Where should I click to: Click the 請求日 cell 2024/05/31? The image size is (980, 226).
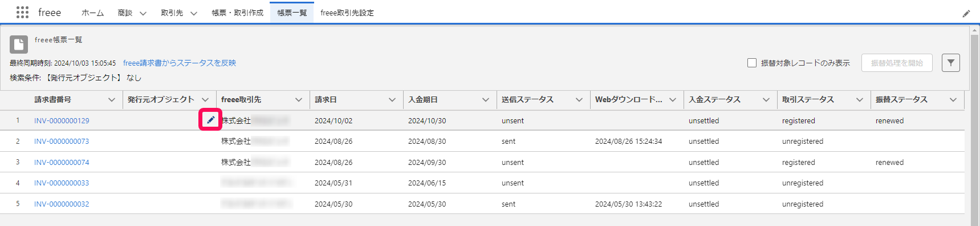334,183
